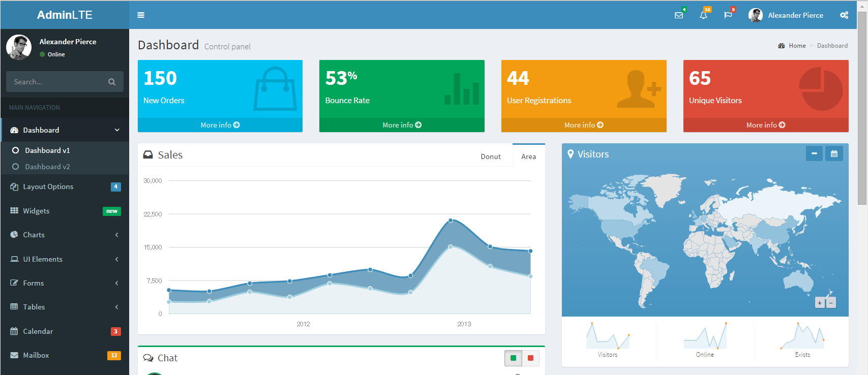Set chat status with green square toggle
868x375 pixels.
pyautogui.click(x=513, y=358)
